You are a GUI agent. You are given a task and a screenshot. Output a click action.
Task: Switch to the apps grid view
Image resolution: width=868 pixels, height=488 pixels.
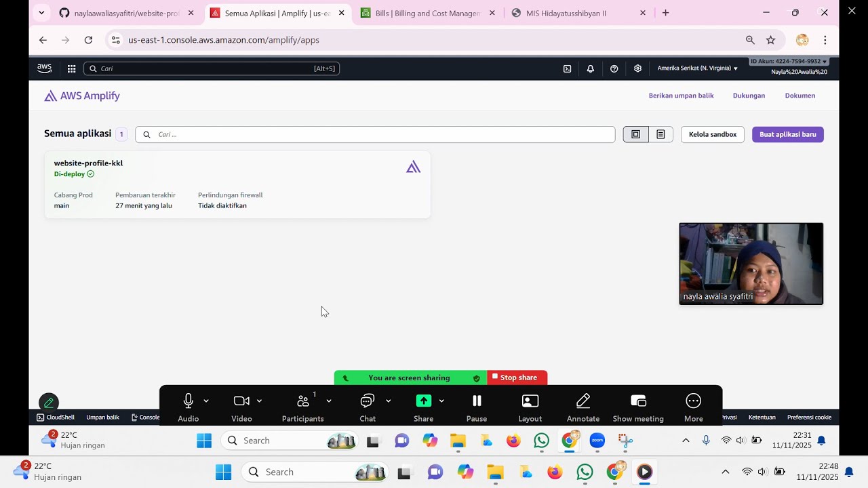coord(636,134)
